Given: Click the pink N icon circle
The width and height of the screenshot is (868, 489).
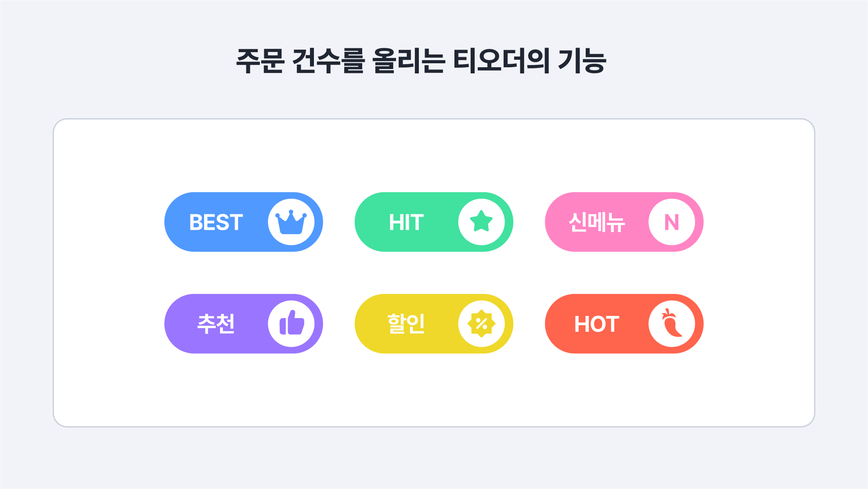Looking at the screenshot, I should 672,222.
